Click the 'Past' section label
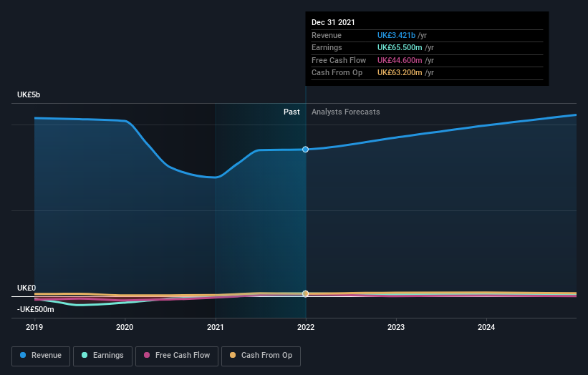The width and height of the screenshot is (588, 375). click(291, 112)
